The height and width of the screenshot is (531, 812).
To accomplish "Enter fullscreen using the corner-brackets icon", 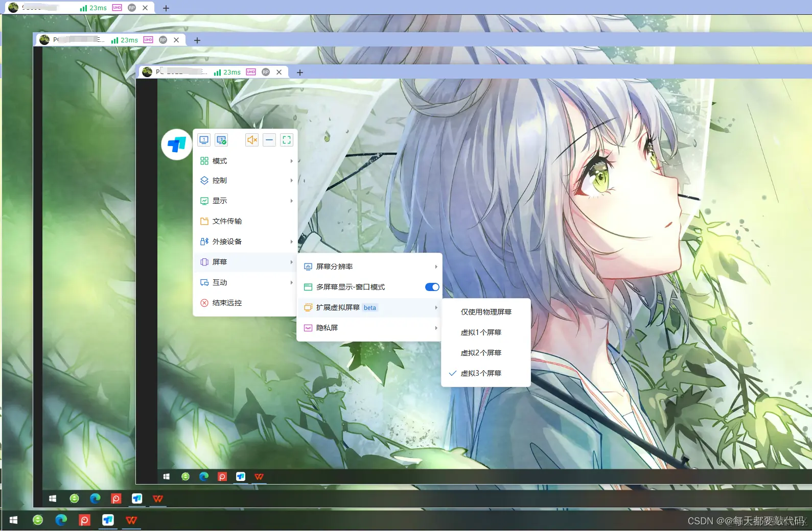I will [x=287, y=140].
